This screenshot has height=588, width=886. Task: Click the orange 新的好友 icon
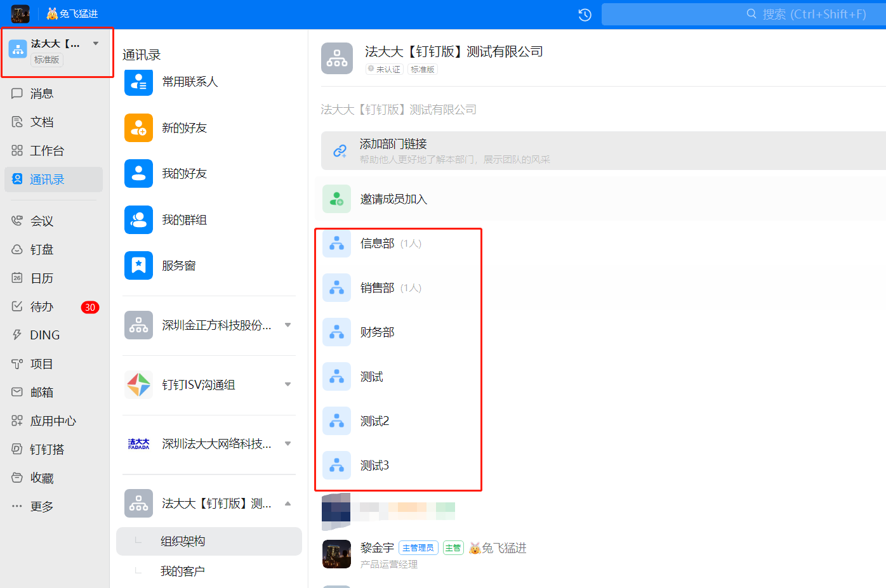click(138, 127)
